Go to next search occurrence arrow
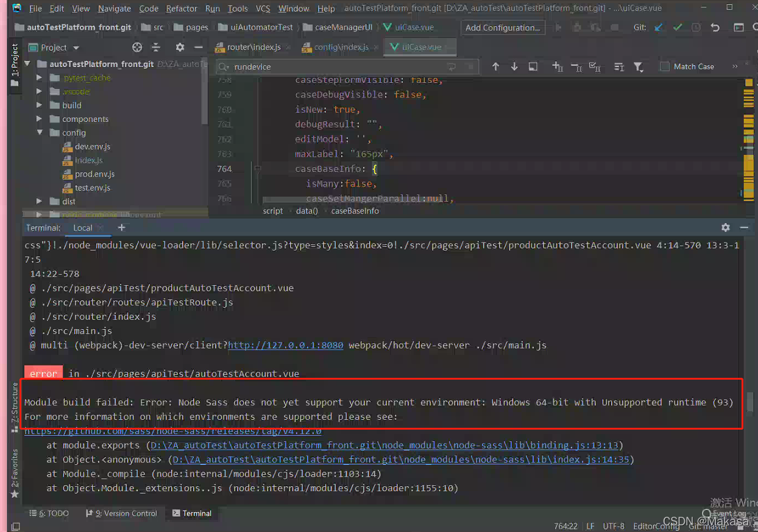 (514, 66)
